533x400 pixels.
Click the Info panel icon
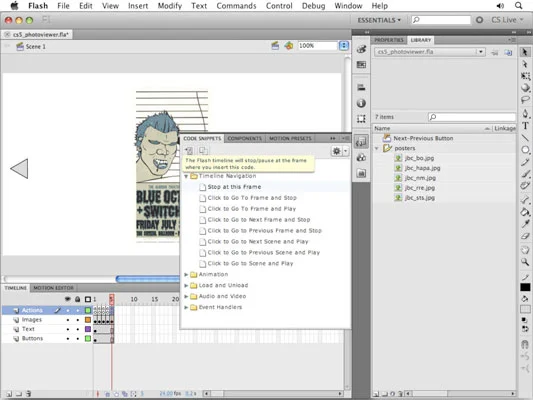click(x=361, y=103)
